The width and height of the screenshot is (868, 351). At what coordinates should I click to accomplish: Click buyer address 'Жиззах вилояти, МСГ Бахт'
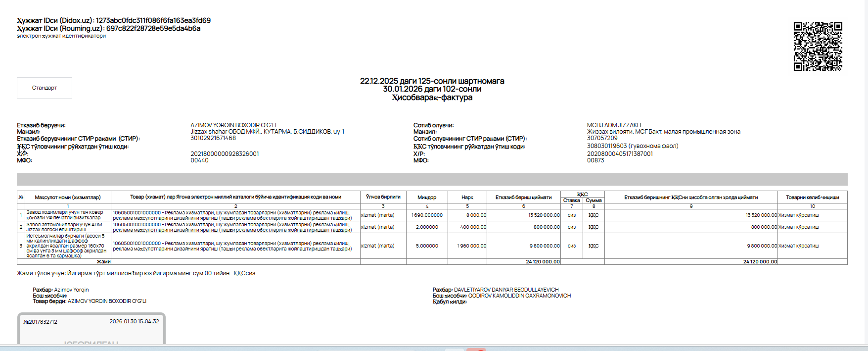664,132
